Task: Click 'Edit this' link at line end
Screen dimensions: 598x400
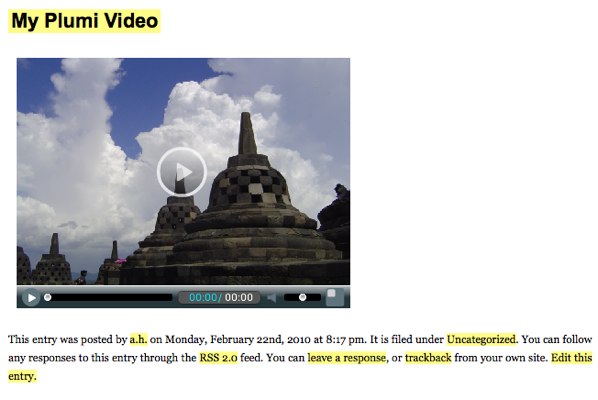Action: coord(572,358)
